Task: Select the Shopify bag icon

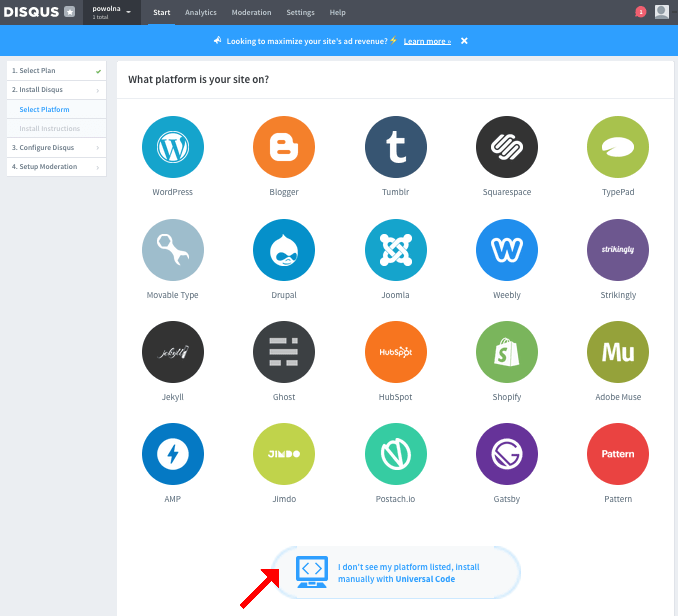Action: (507, 352)
